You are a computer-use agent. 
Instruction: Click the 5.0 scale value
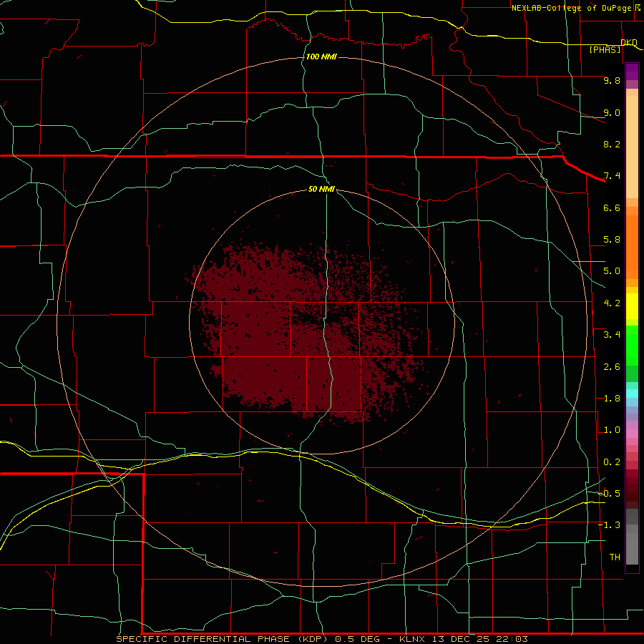click(x=612, y=271)
